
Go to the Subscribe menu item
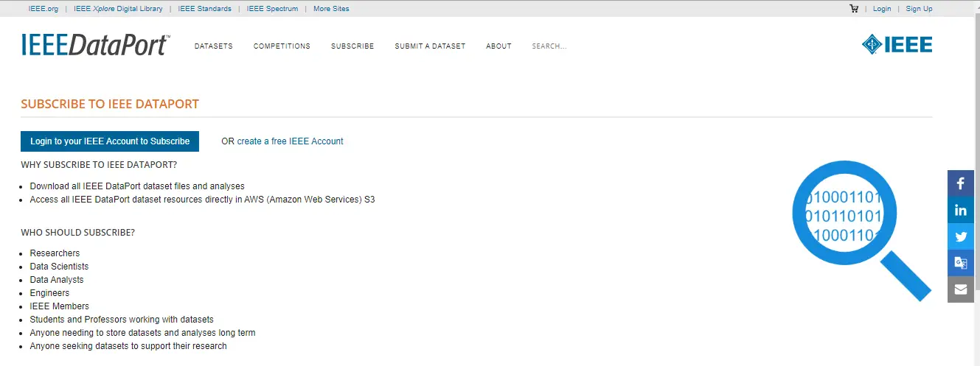click(x=352, y=46)
